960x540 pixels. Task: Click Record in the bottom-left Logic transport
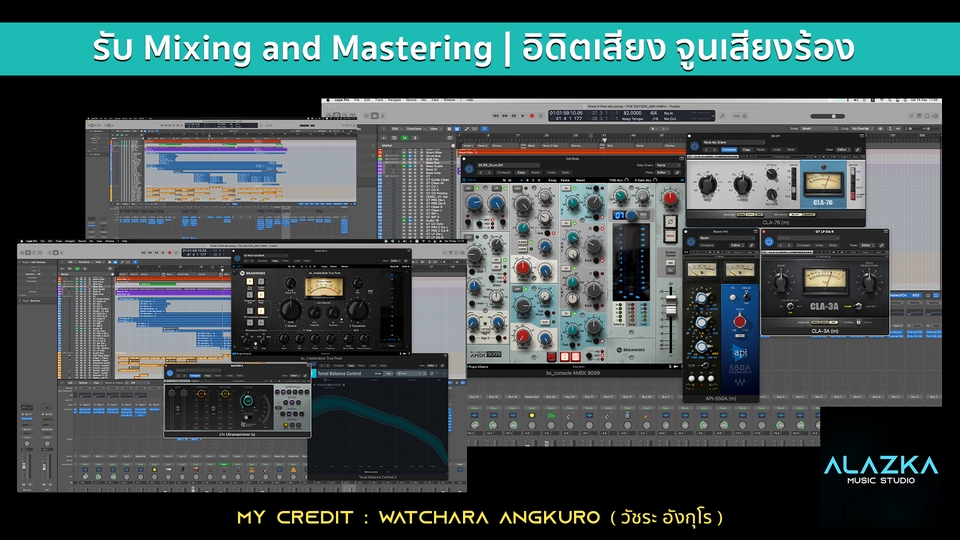(170, 253)
